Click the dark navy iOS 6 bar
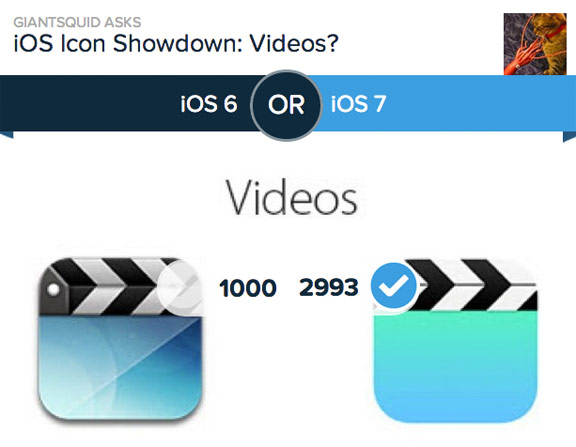Image resolution: width=576 pixels, height=447 pixels. click(x=127, y=103)
